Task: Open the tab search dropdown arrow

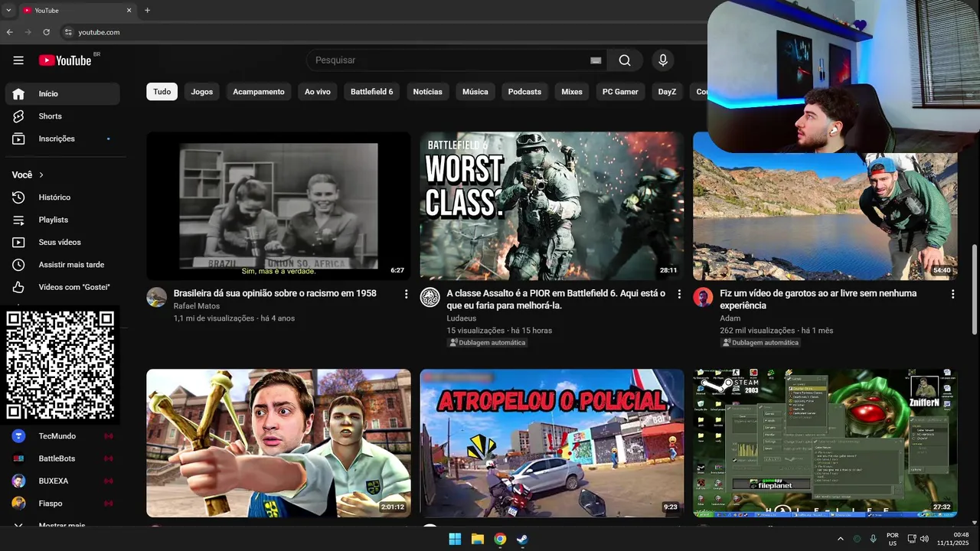Action: 8,11
